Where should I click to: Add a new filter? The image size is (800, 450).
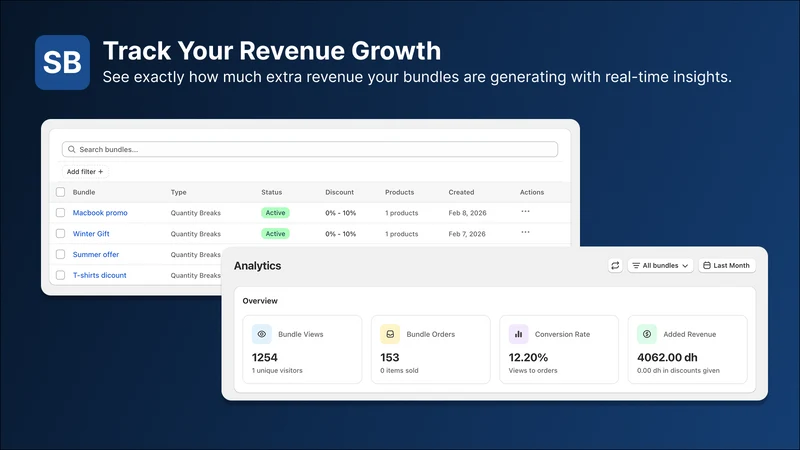85,172
